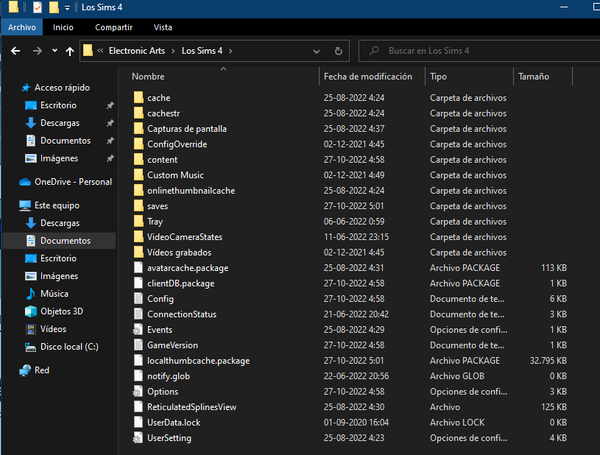
Task: Select OneDrive - Personal in sidebar
Action: (x=73, y=182)
